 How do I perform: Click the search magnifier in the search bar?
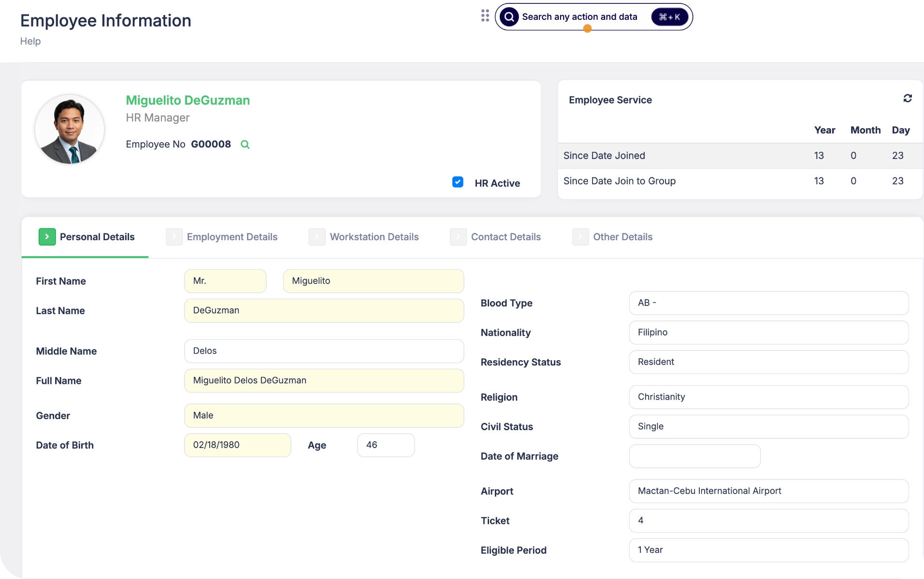tap(509, 16)
